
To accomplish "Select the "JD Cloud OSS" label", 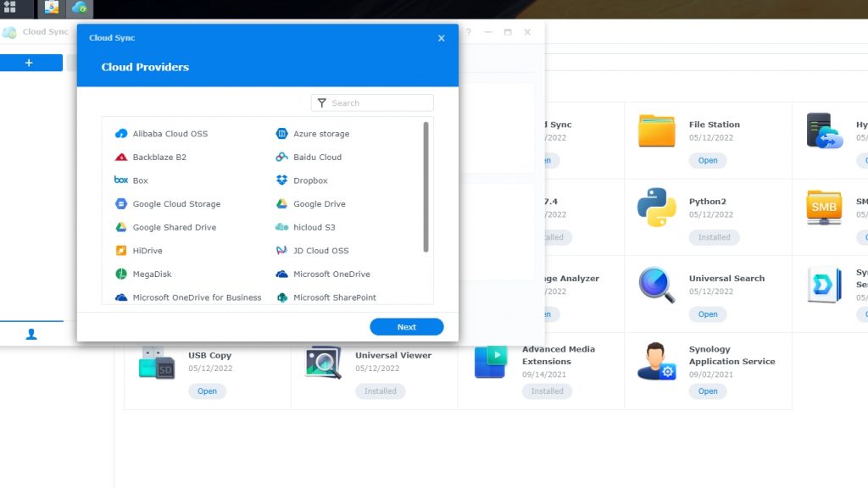I will pyautogui.click(x=321, y=250).
